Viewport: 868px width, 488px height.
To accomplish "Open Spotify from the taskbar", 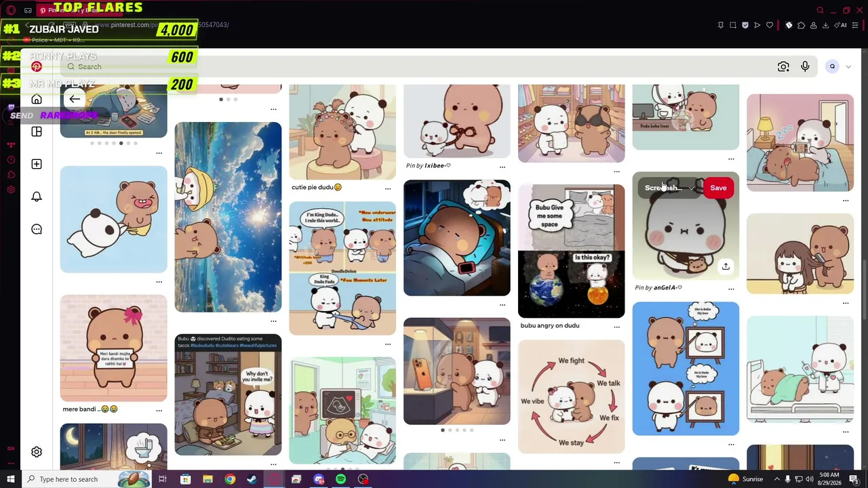I will pos(341,479).
